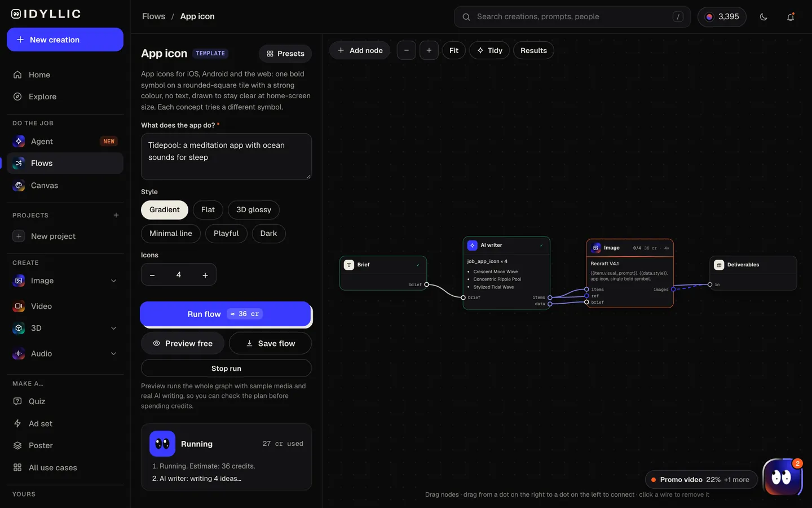
Task: Select the Flat style
Action: point(208,210)
